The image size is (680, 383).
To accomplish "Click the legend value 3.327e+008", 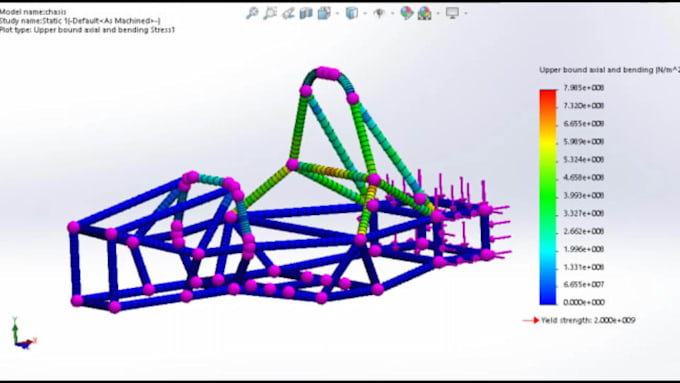I will (584, 213).
